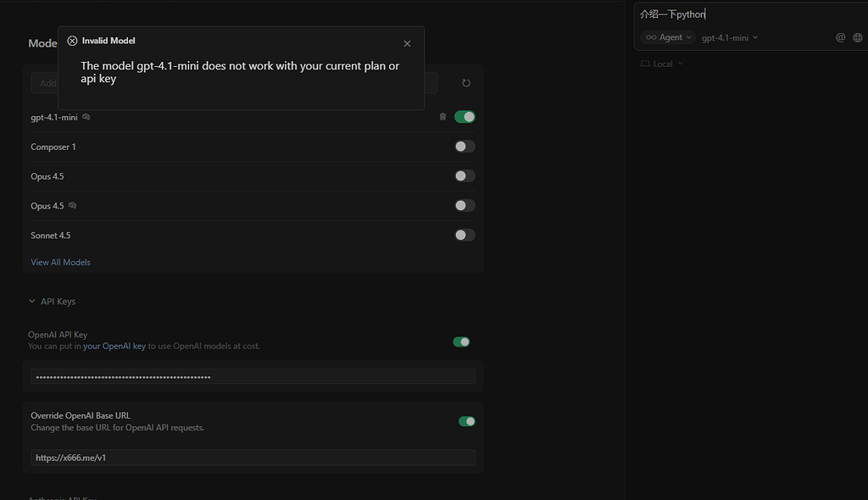Enable the Sonnet 4.5 model toggle

coord(465,235)
